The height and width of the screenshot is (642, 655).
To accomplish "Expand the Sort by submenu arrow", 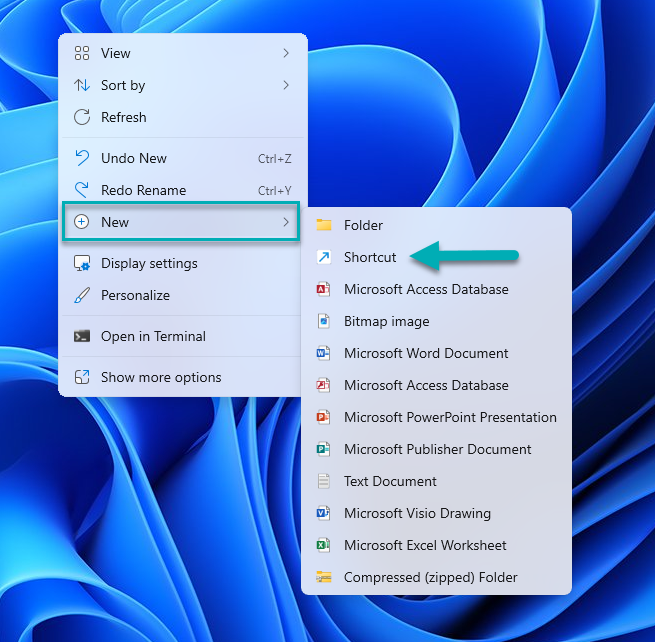I will 286,85.
